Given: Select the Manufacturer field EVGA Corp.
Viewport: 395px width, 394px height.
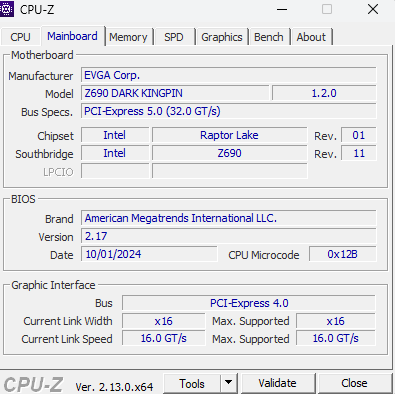Looking at the screenshot, I should (229, 75).
